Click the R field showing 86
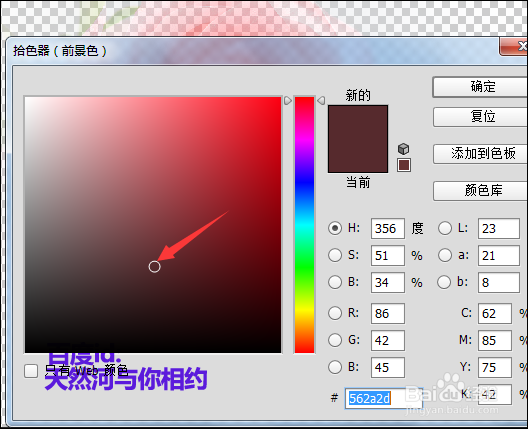This screenshot has width=528, height=429. pos(388,314)
